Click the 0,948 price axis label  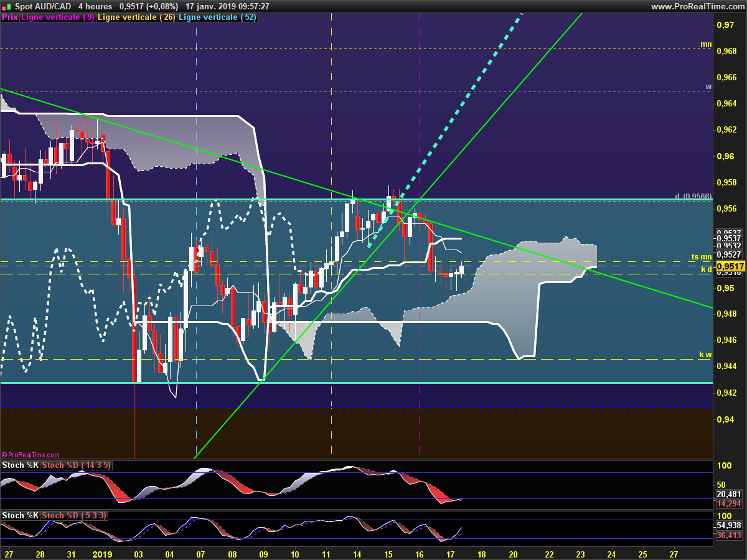point(726,314)
